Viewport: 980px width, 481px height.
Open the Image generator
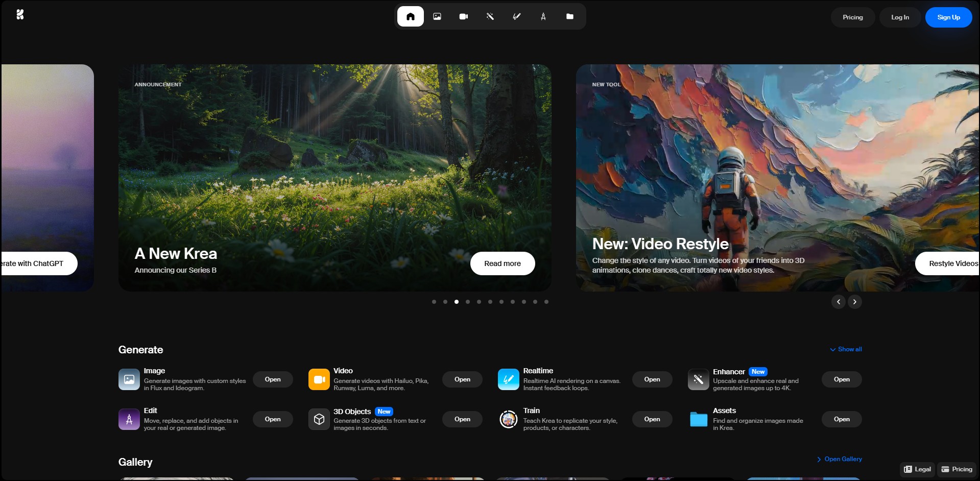tap(273, 379)
